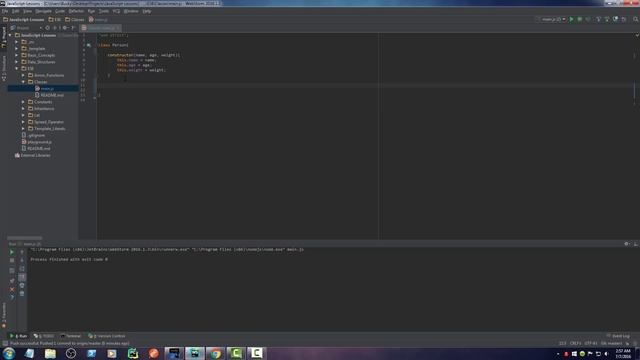Rerun the program in Run panel

[x=12, y=252]
